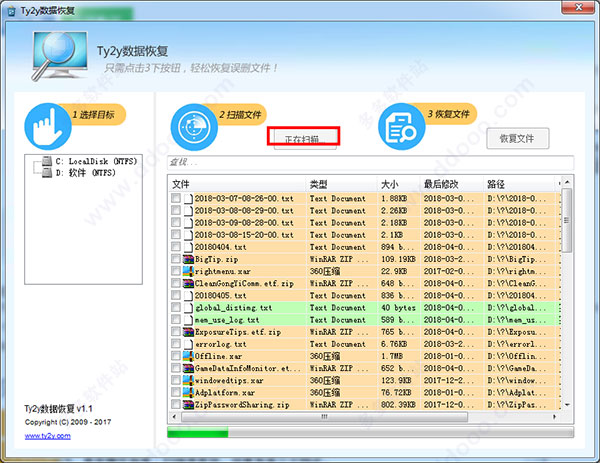Open the www.ty2y.com link
The width and height of the screenshot is (600, 463).
[x=47, y=436]
